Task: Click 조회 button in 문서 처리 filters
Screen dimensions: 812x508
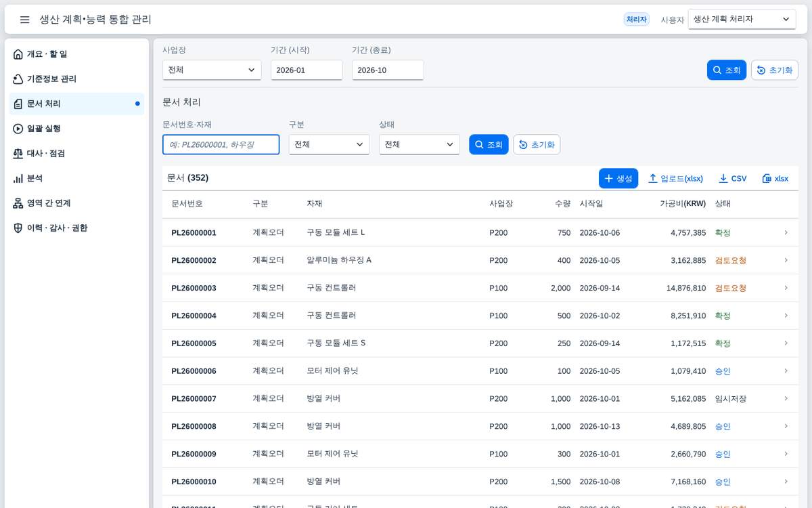Action: click(x=489, y=144)
